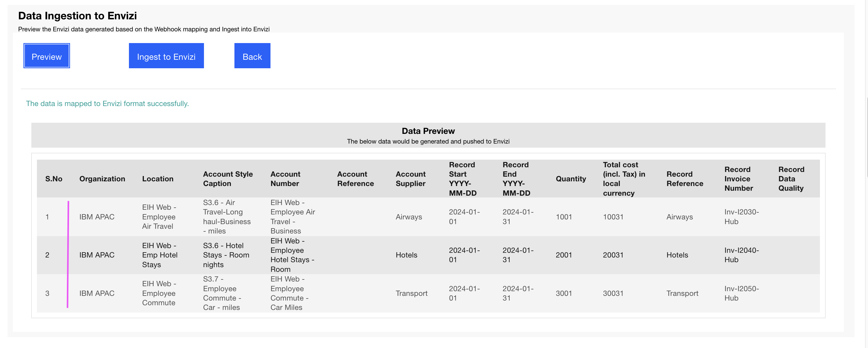
Task: Click the Data Preview table header
Action: click(x=428, y=131)
